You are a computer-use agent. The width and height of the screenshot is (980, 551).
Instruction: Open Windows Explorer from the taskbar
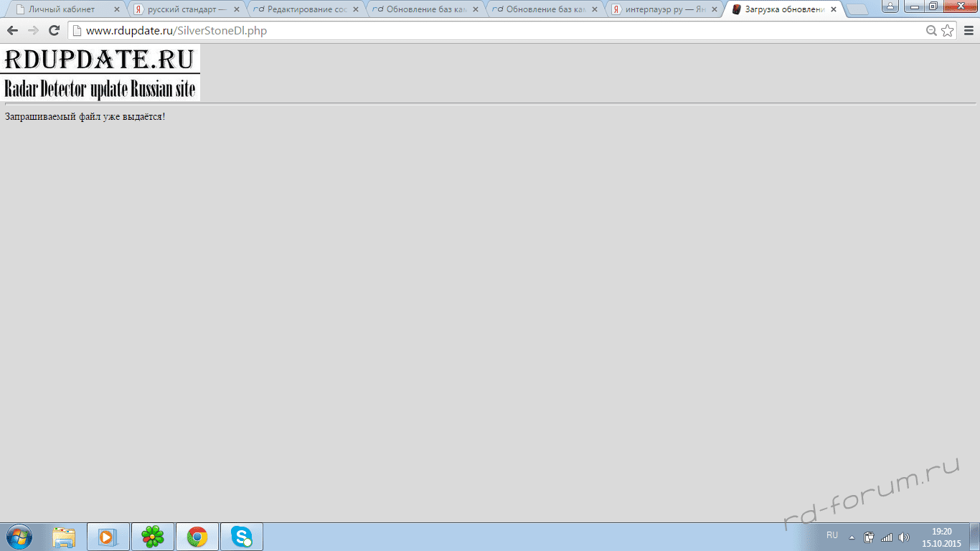64,537
